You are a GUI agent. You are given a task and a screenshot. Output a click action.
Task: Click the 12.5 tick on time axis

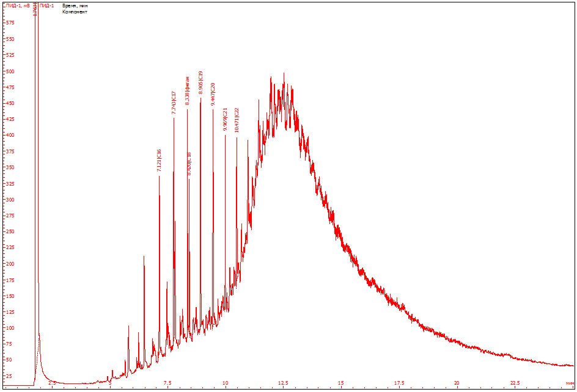coord(283,383)
